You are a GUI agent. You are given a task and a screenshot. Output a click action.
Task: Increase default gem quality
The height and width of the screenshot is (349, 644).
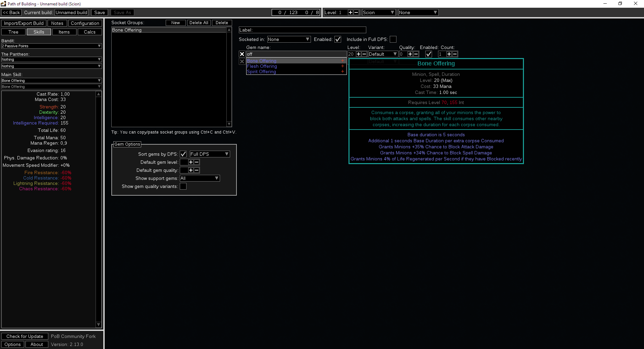click(x=191, y=170)
